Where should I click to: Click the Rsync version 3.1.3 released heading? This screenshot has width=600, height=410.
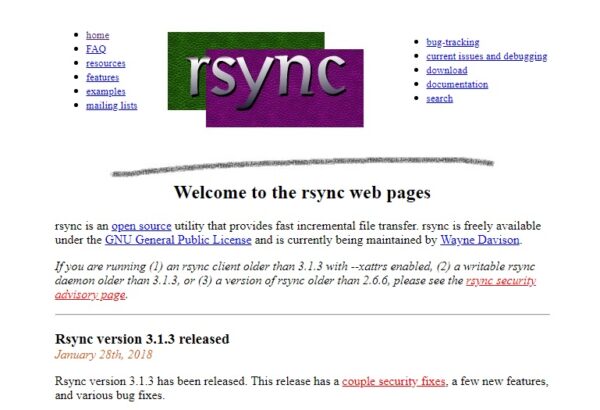(x=142, y=339)
